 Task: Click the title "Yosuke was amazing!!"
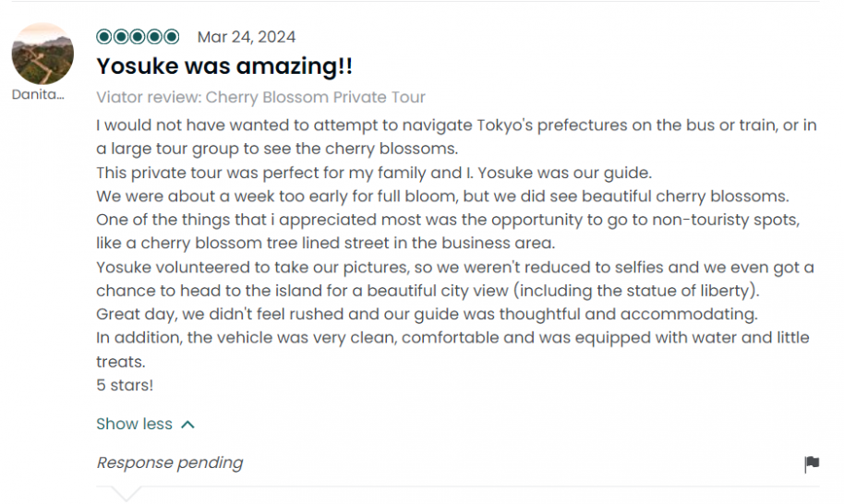(224, 66)
